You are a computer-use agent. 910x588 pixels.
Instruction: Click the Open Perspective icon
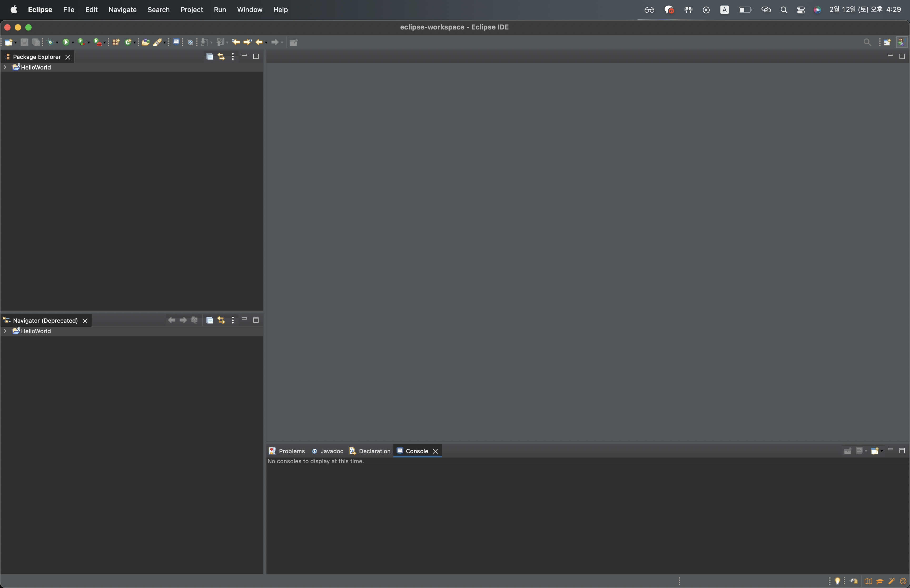coord(887,42)
